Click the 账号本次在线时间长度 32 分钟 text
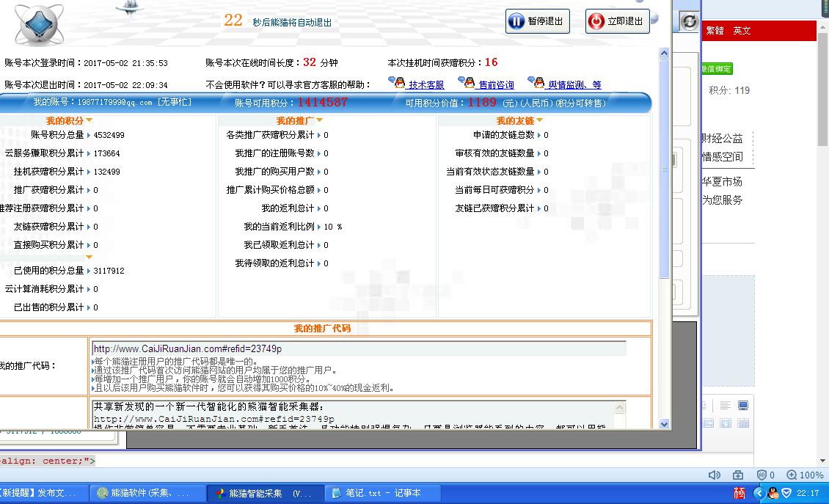 [x=271, y=62]
